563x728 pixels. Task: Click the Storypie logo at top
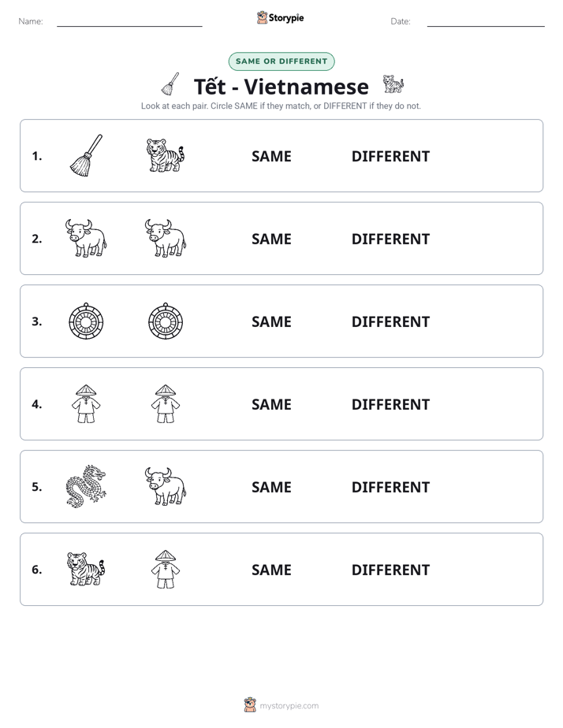(x=281, y=17)
